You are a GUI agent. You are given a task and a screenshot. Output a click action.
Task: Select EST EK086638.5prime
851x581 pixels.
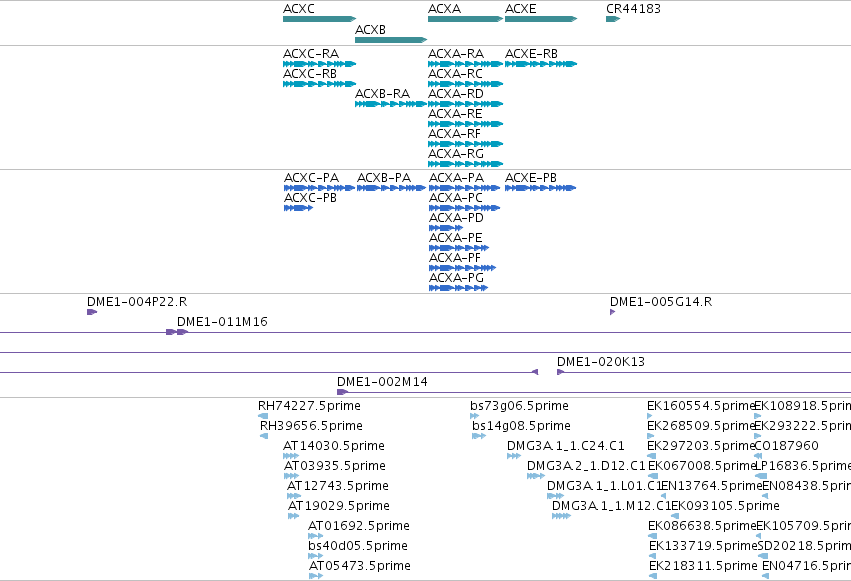pyautogui.click(x=652, y=537)
